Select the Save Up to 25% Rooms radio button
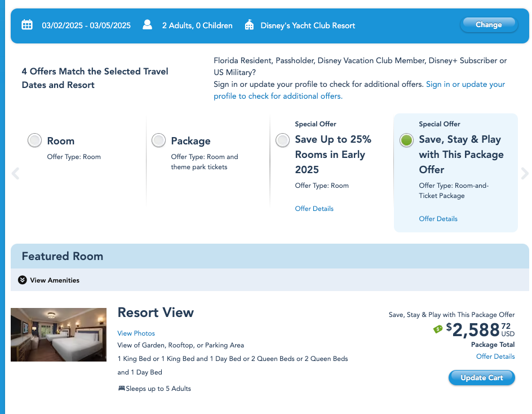 pos(282,140)
